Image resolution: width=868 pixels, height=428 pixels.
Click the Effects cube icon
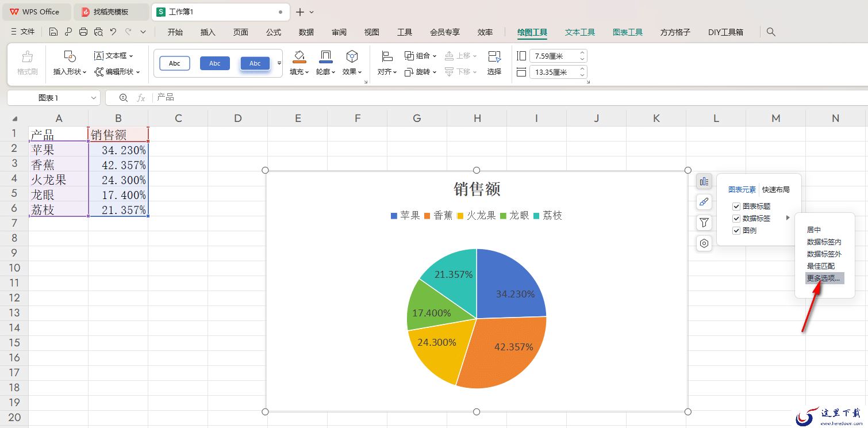(352, 56)
